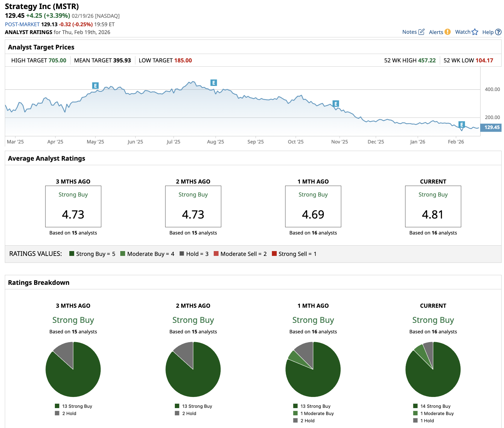Click the 4.73 rating box for 2 MTHS AGO
The image size is (504, 428).
click(x=193, y=206)
